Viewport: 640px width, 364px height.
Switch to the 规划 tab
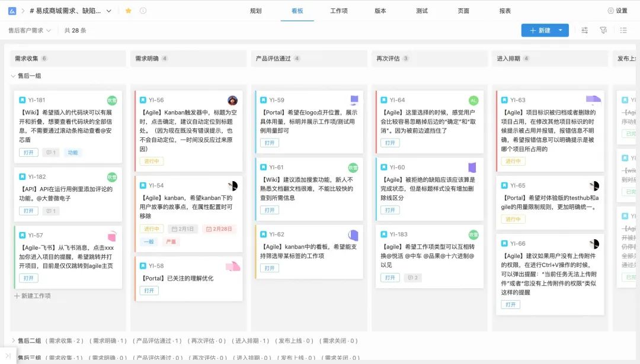point(255,11)
